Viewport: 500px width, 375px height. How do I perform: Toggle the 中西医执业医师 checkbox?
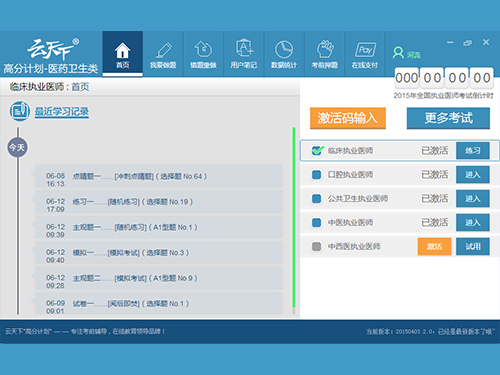coord(316,247)
